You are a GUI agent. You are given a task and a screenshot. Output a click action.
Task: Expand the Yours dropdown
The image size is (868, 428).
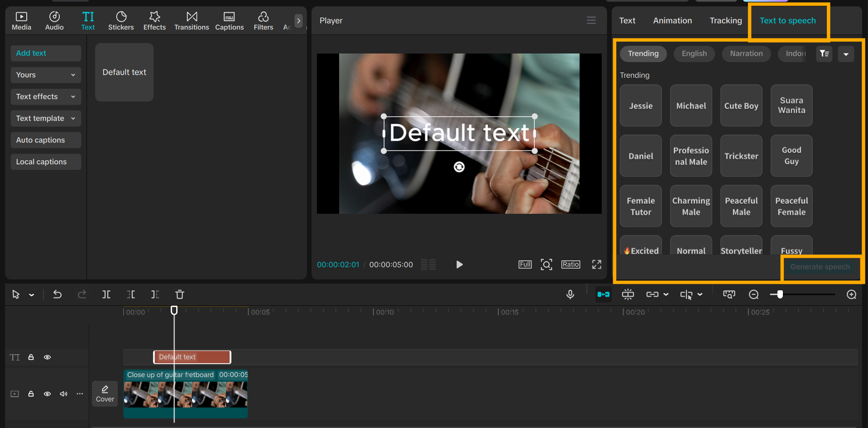click(x=46, y=75)
